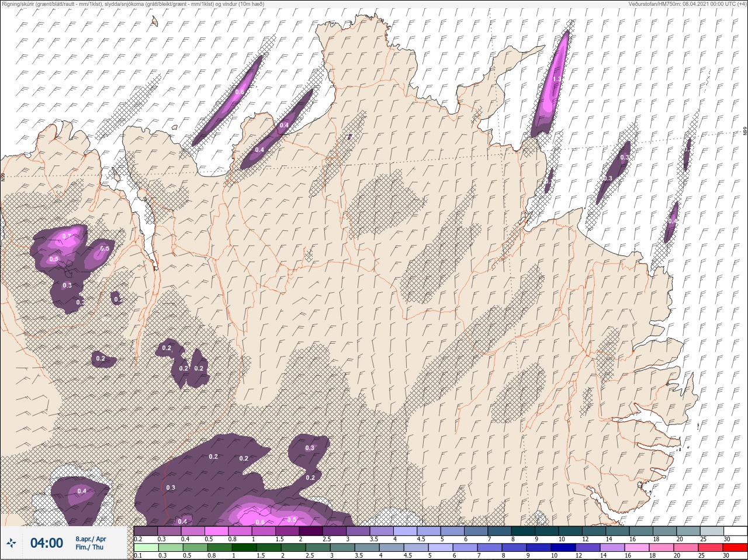Click the 0.7 precipitation value on the map

click(x=67, y=237)
